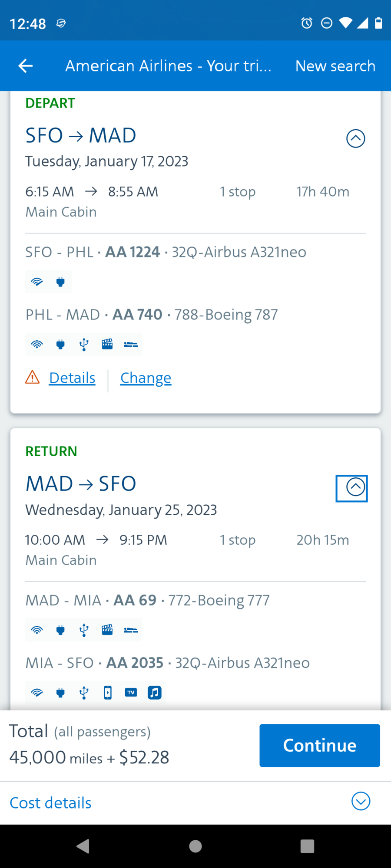The width and height of the screenshot is (391, 868).
Task: Tap the orange warning triangle icon
Action: [x=33, y=378]
